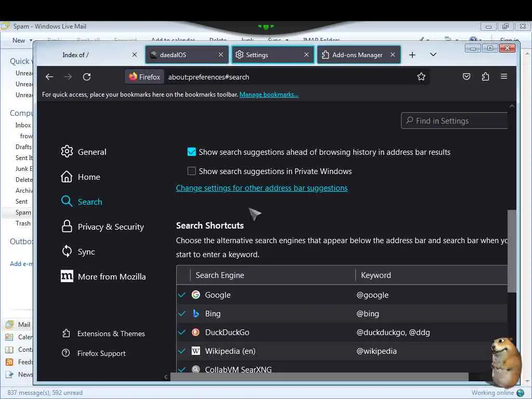Screen dimensions: 532x399
Task: Go back with the Firefox back arrow
Action: 49,77
